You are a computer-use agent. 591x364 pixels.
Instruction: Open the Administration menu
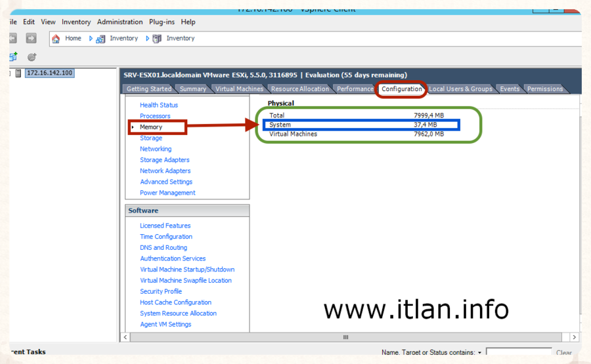(120, 22)
